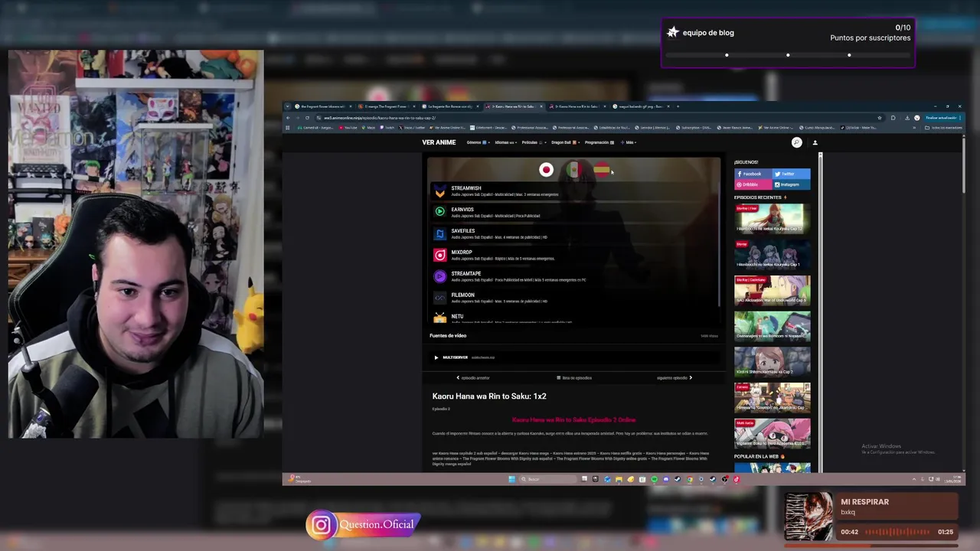Screen dimensions: 980x551
Task: Open the site search magnifier icon
Action: tap(796, 142)
